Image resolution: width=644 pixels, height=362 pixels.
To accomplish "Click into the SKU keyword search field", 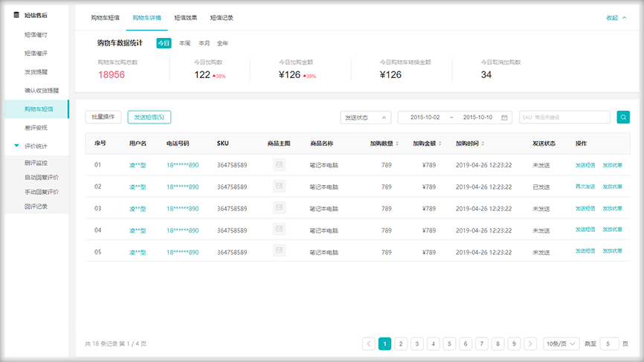I will click(564, 117).
